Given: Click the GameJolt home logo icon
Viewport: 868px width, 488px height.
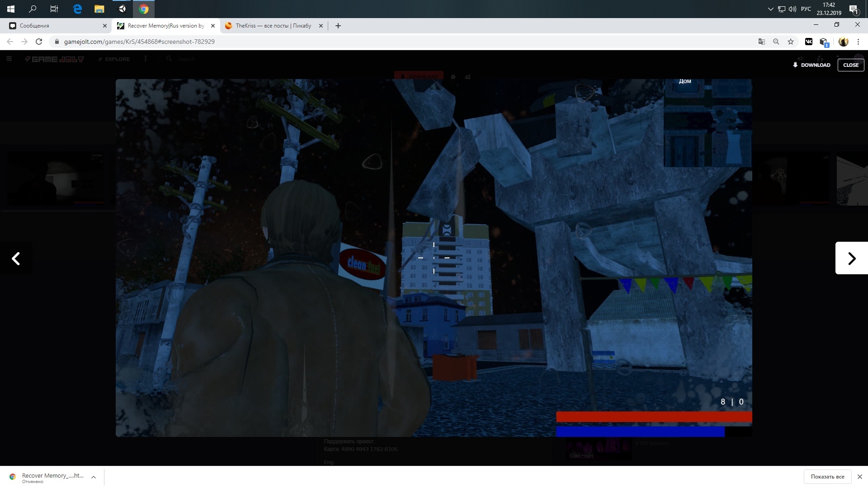Looking at the screenshot, I should (54, 58).
